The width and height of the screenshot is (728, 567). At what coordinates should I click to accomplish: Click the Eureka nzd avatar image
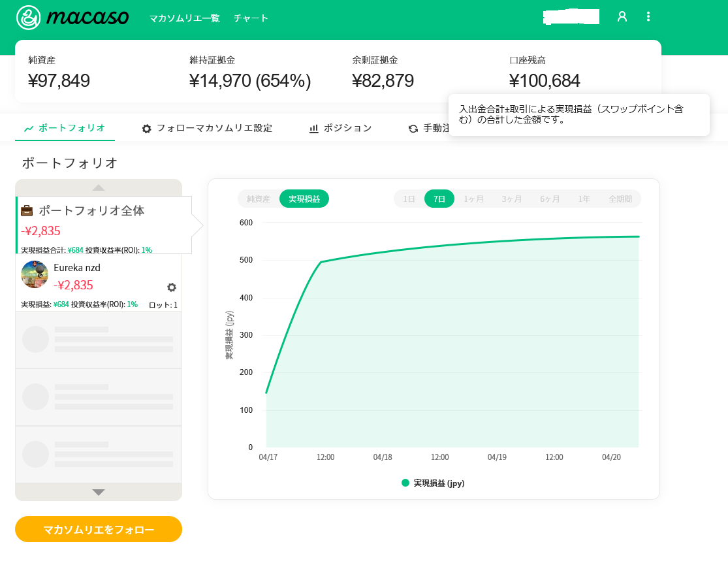35,274
